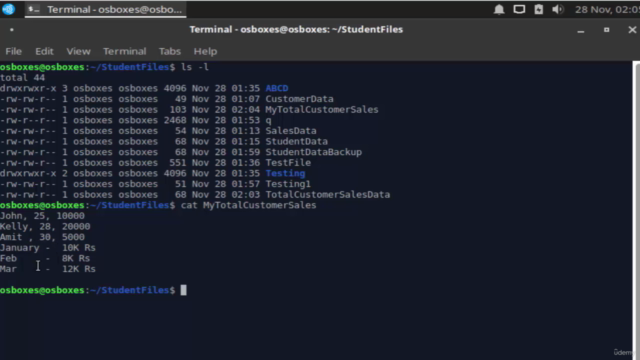
Task: Click MyTotalCustomerSales in the ls listing
Action: (322, 109)
